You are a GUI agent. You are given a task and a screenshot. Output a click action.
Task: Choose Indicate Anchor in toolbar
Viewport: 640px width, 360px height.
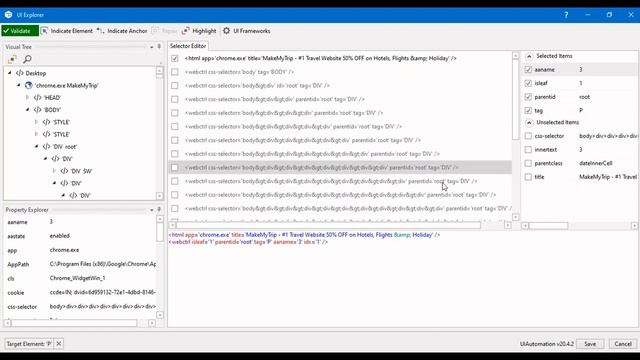click(122, 31)
